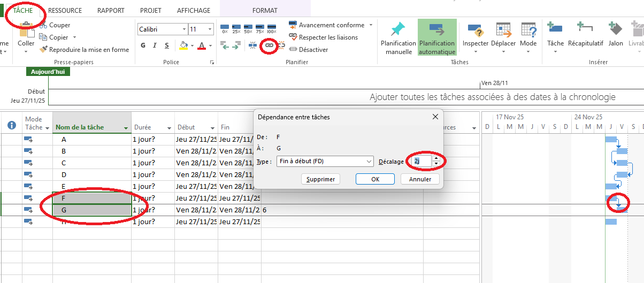The height and width of the screenshot is (283, 644).
Task: Click Avancement conforme
Action: point(326,25)
